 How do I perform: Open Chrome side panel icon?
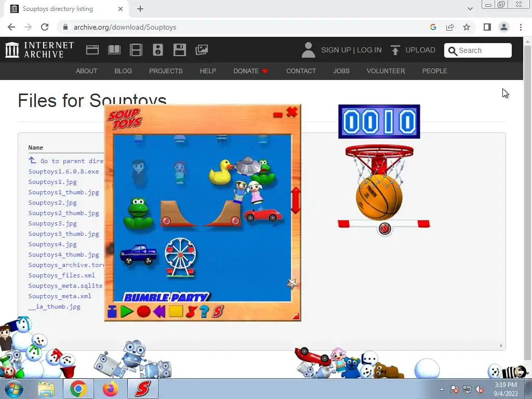pos(487,27)
